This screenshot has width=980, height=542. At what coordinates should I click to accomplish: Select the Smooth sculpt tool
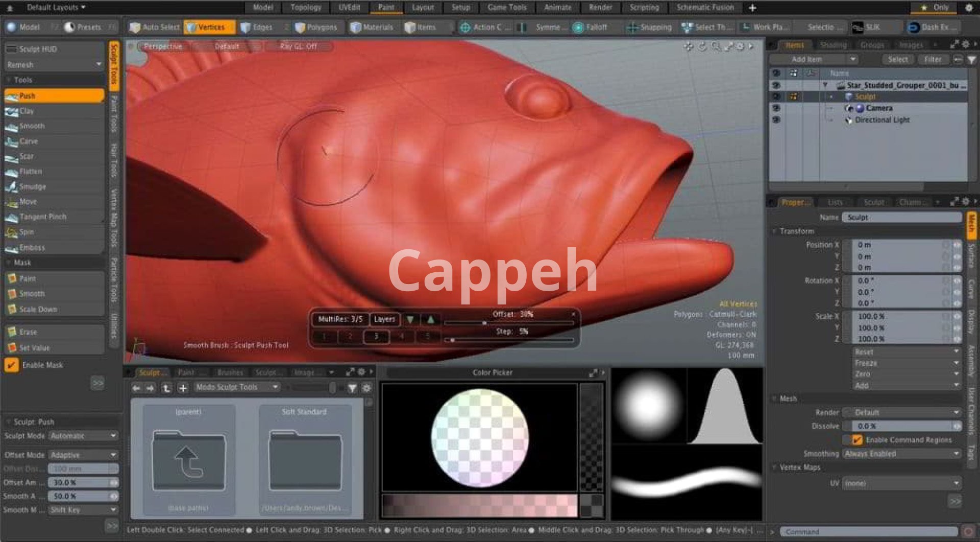(x=32, y=126)
